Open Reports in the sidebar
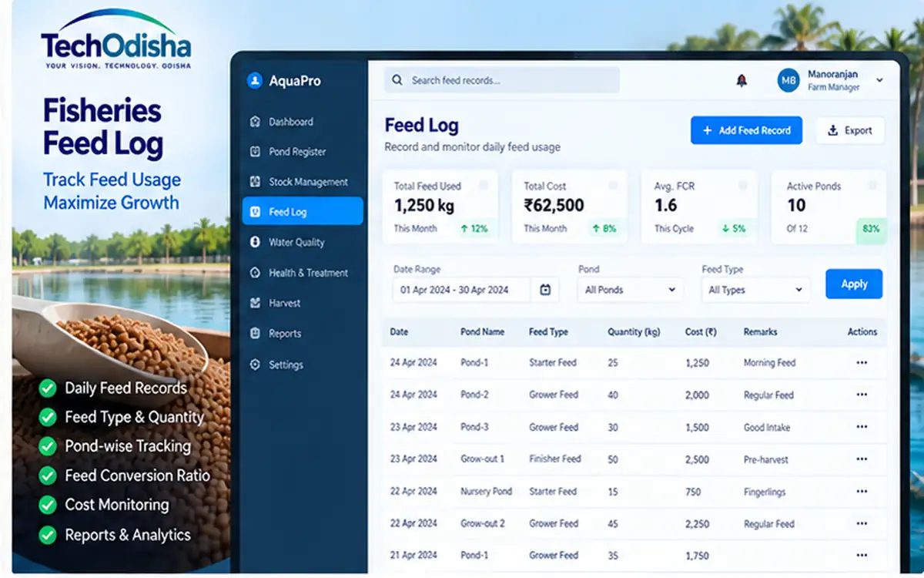924x578 pixels. pyautogui.click(x=285, y=334)
